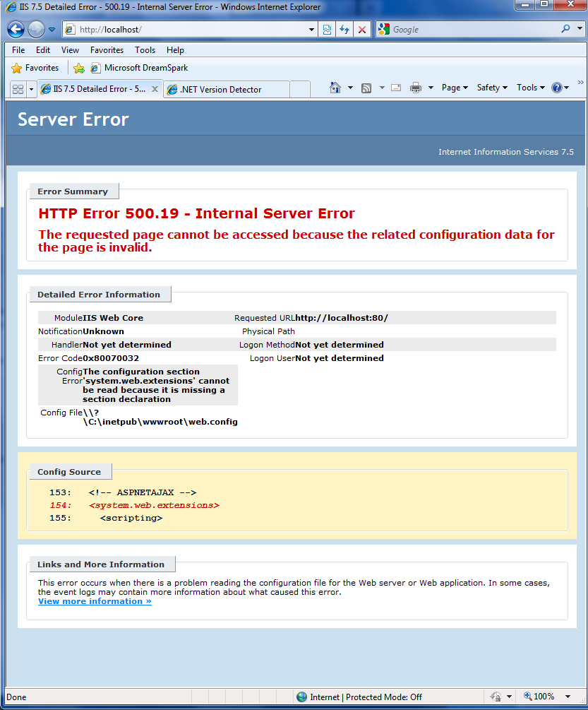Click line 155 scripting tag
The height and width of the screenshot is (710, 588).
(106, 518)
